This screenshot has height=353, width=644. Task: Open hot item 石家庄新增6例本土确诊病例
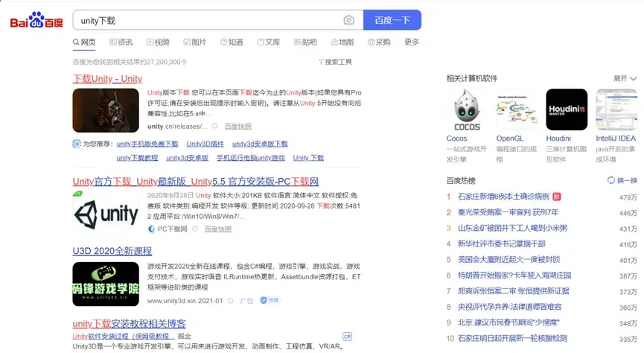[503, 197]
